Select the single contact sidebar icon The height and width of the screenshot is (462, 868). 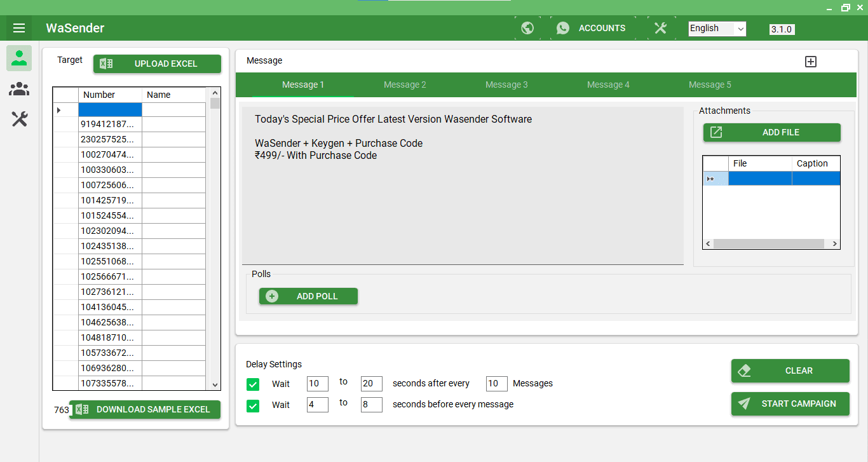point(19,58)
